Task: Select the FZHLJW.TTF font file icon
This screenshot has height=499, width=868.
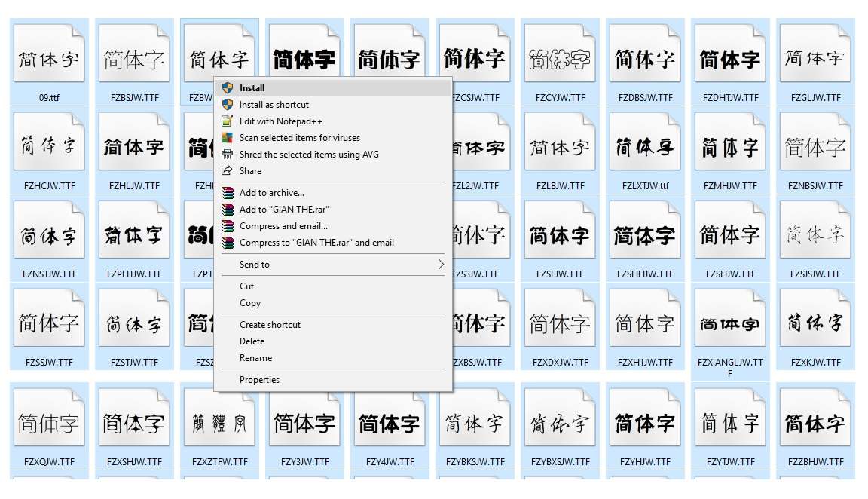Action: pyautogui.click(x=135, y=142)
